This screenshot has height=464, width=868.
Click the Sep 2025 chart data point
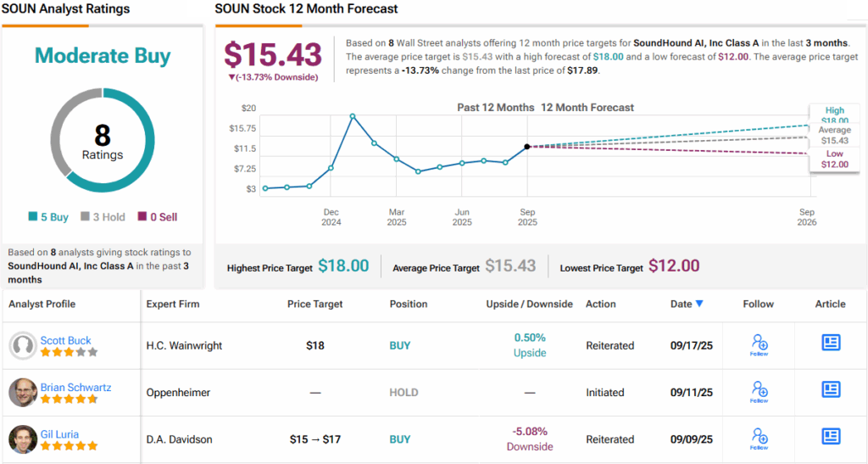pos(527,147)
